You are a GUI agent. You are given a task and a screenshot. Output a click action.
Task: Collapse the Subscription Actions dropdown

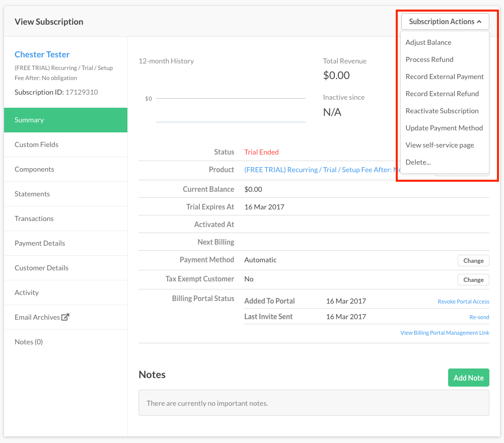445,22
